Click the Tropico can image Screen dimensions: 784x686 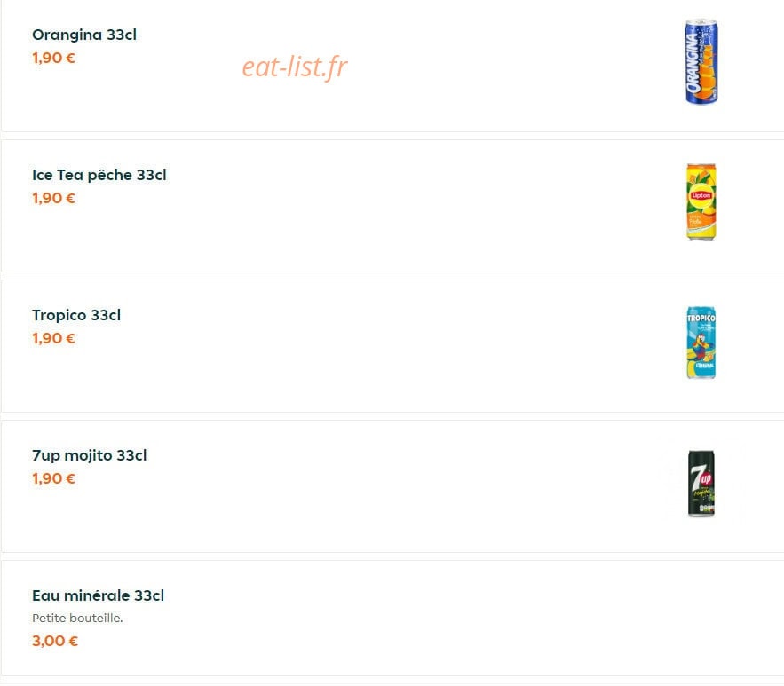pyautogui.click(x=701, y=343)
